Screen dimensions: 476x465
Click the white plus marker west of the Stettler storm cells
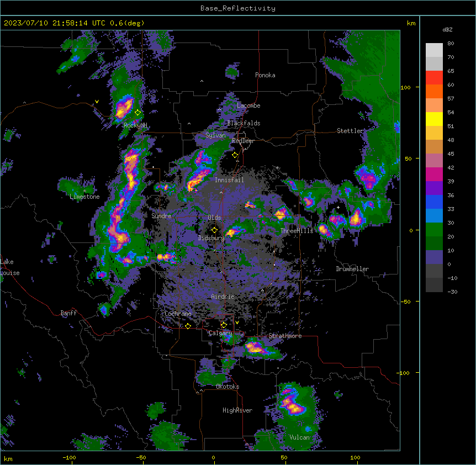pyautogui.click(x=338, y=207)
